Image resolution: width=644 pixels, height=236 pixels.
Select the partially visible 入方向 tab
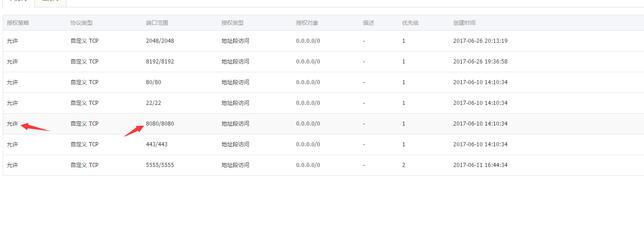point(19,2)
